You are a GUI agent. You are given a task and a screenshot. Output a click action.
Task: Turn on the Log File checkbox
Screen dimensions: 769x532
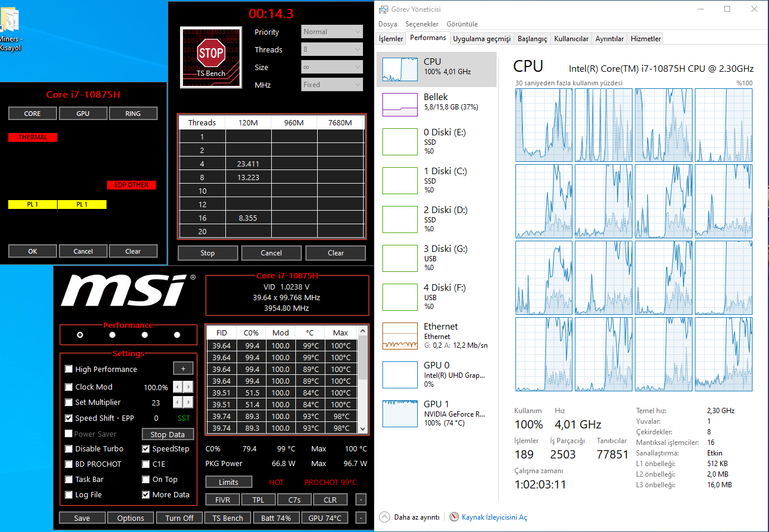(69, 494)
